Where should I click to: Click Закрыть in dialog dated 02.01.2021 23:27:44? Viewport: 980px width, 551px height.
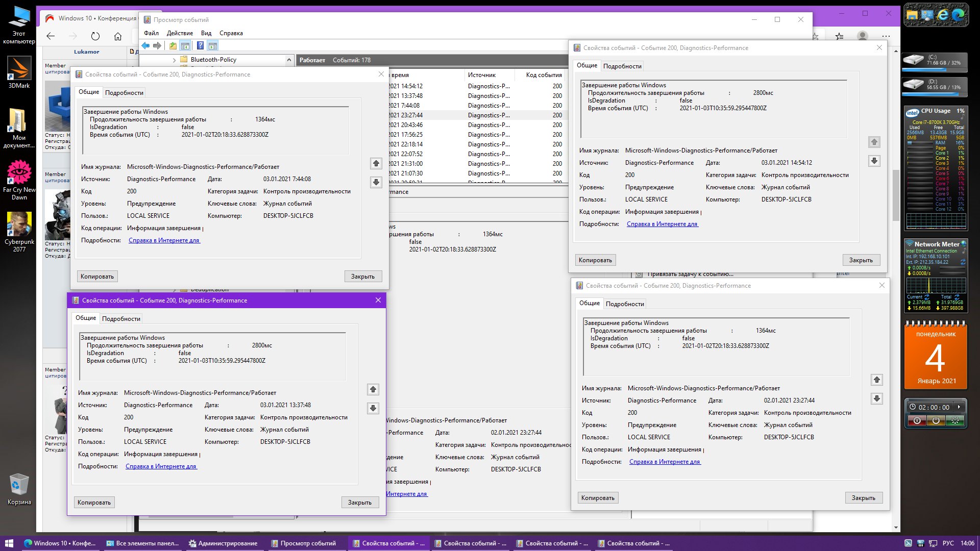(863, 498)
